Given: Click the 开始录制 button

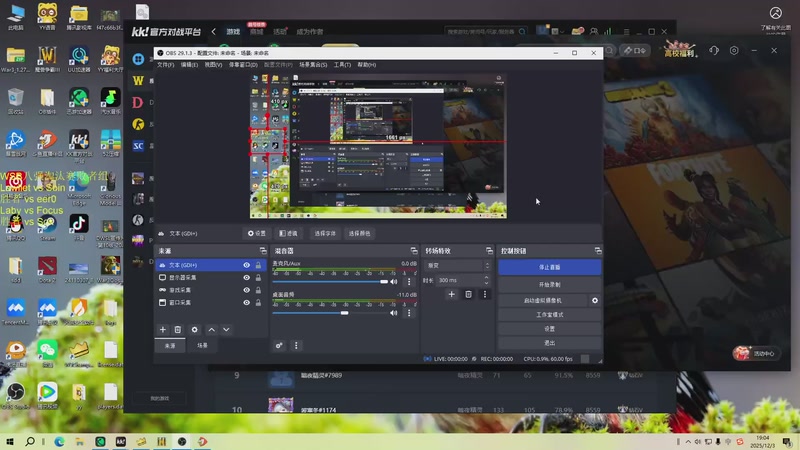Looking at the screenshot, I should (x=549, y=284).
